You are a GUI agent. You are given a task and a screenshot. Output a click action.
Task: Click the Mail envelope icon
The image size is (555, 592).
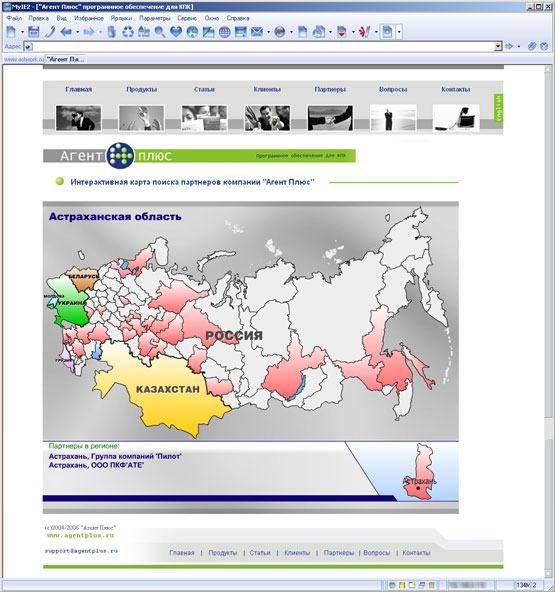pos(257,32)
